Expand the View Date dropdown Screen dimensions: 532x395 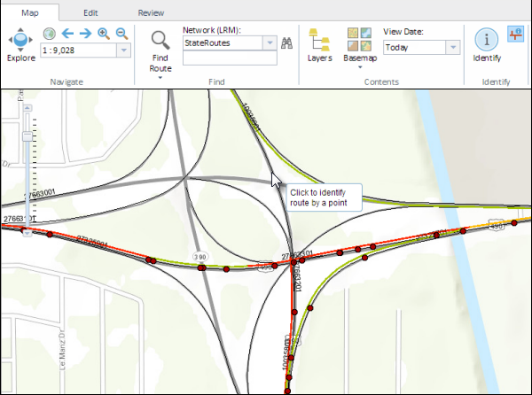pyautogui.click(x=453, y=47)
